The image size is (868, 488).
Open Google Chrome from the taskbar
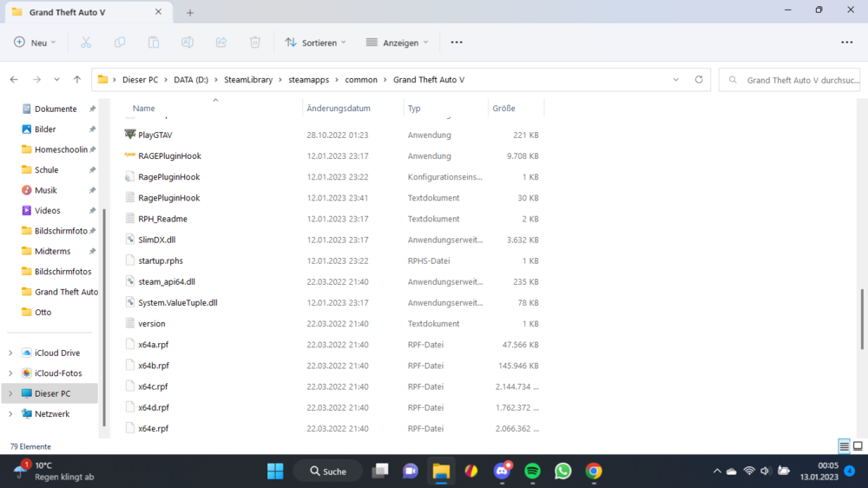click(594, 472)
